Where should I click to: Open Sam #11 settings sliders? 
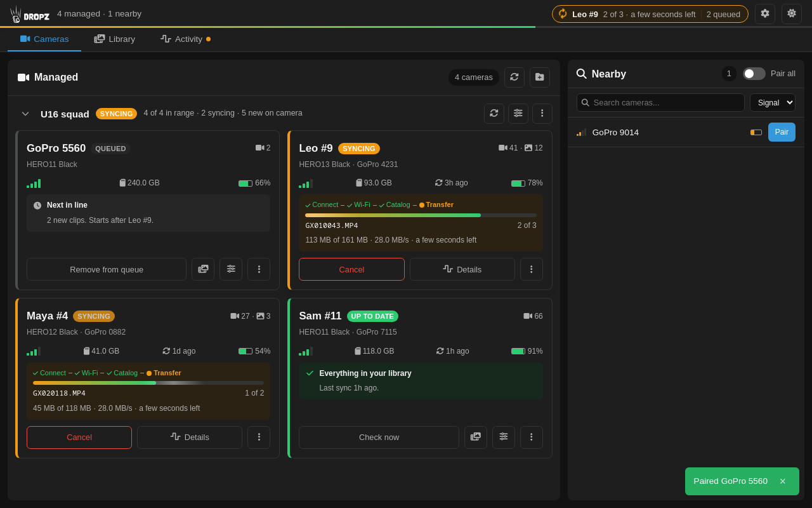coord(504,438)
